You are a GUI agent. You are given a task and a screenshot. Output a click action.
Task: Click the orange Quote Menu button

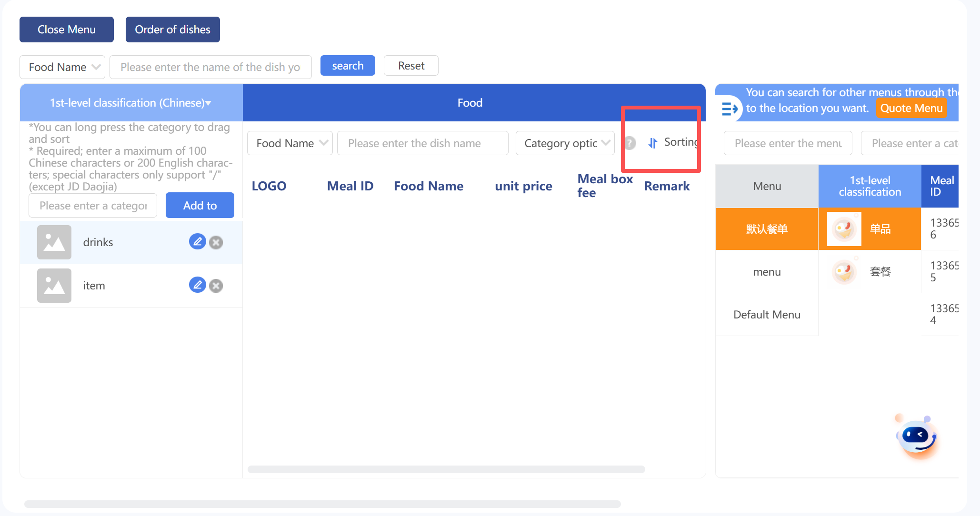(911, 108)
